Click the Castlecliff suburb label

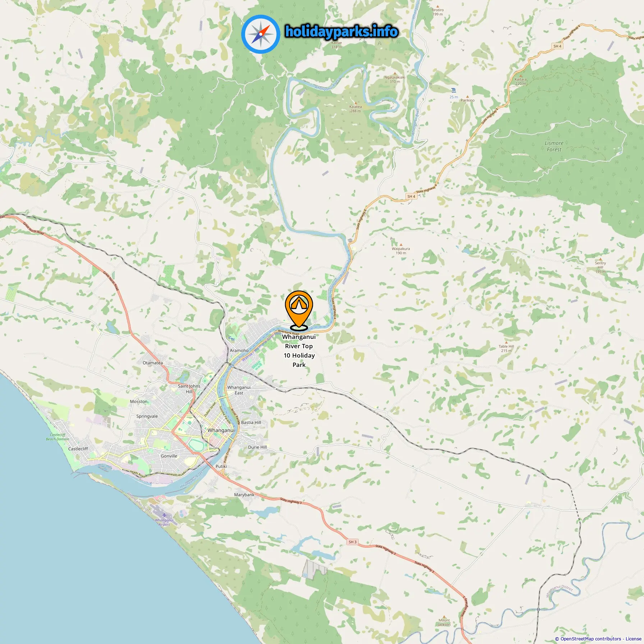pos(78,449)
